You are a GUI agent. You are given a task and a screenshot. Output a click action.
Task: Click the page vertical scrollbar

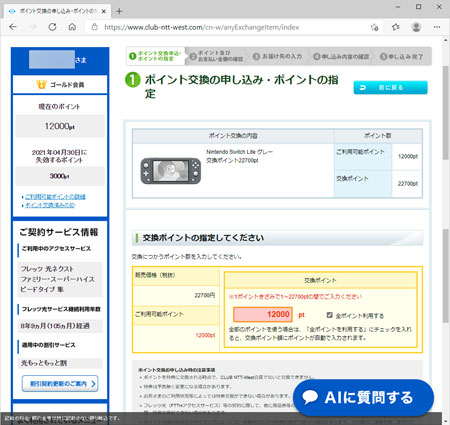pyautogui.click(x=446, y=113)
